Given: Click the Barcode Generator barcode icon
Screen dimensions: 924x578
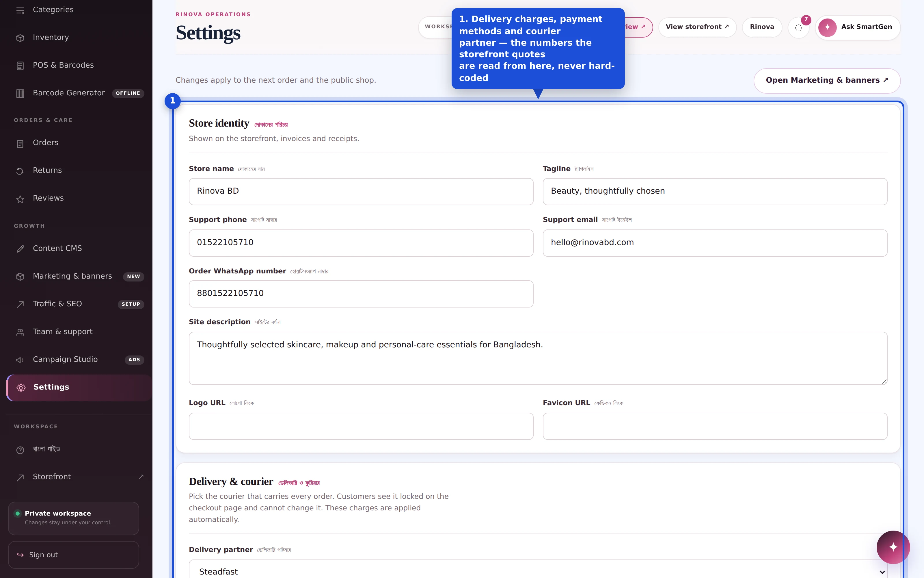Looking at the screenshot, I should tap(20, 93).
